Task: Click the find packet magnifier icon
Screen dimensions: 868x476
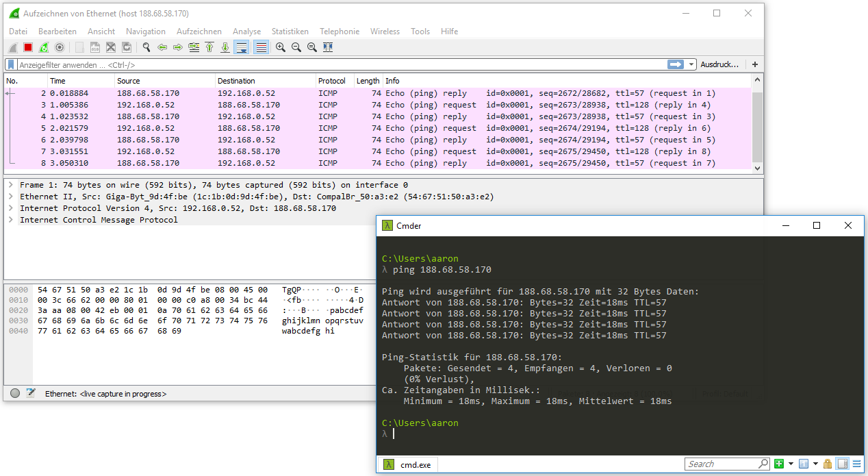Action: [x=146, y=47]
